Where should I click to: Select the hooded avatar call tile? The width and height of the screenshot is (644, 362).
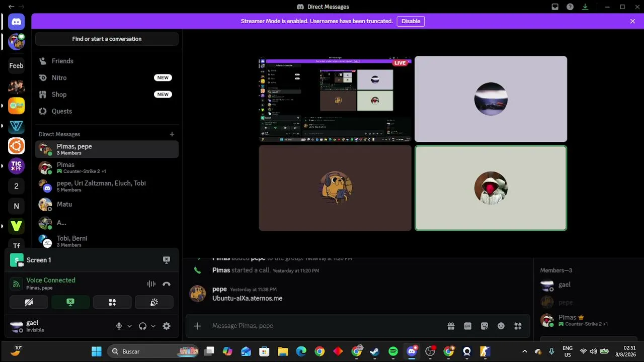pyautogui.click(x=491, y=188)
